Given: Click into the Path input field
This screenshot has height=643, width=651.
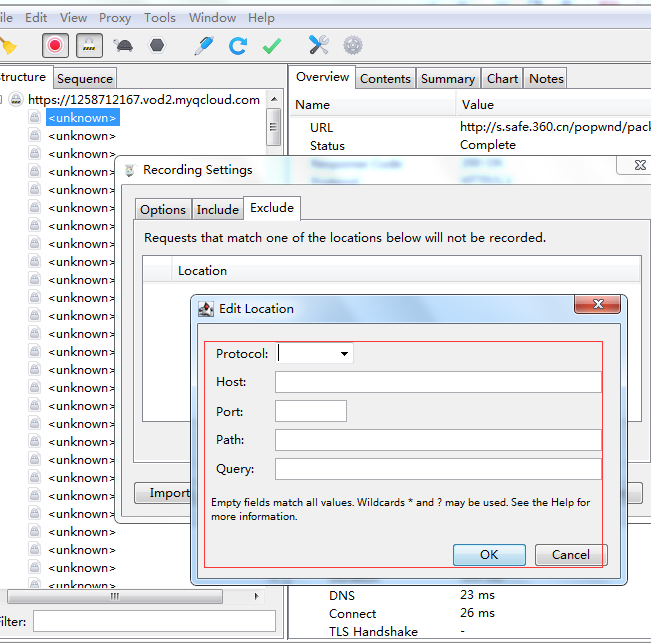Looking at the screenshot, I should (x=438, y=440).
